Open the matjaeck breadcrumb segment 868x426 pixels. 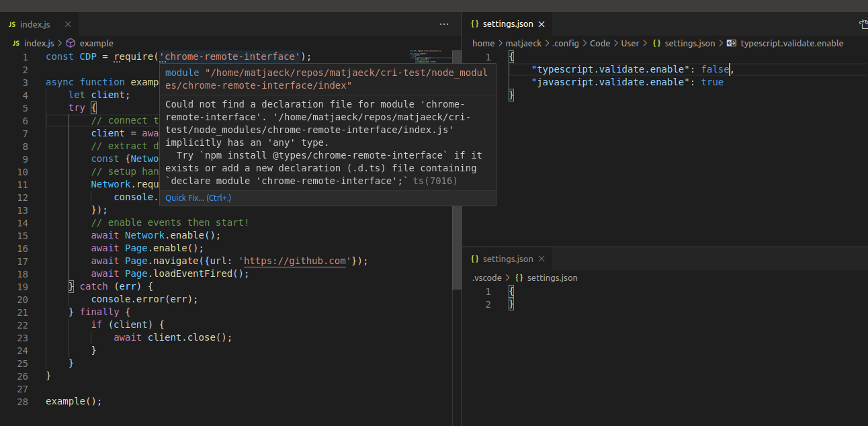[x=523, y=43]
